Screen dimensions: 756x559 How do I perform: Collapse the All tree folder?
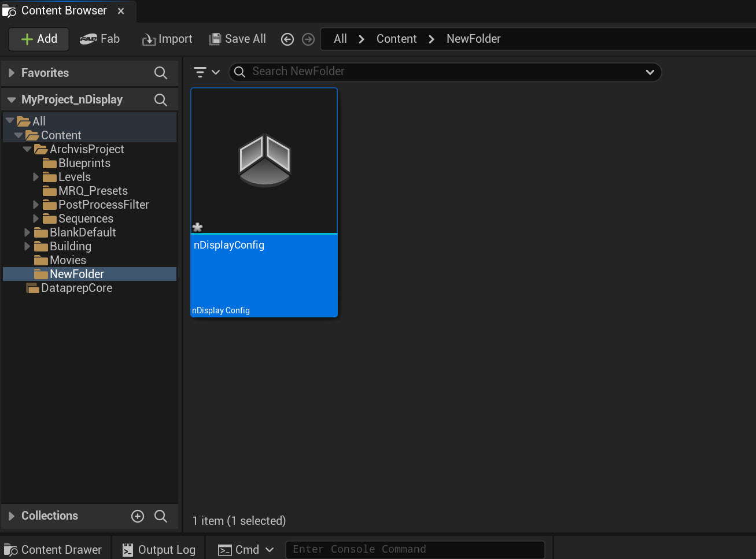click(10, 121)
